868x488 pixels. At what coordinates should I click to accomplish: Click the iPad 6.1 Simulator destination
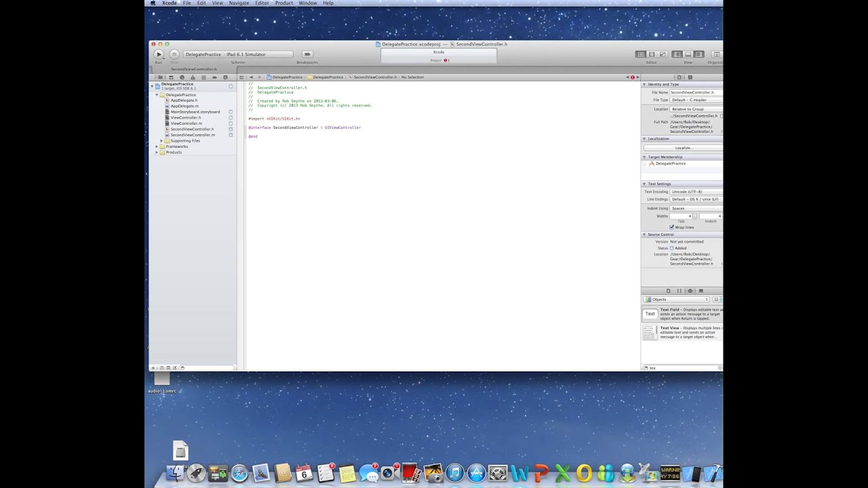point(246,54)
